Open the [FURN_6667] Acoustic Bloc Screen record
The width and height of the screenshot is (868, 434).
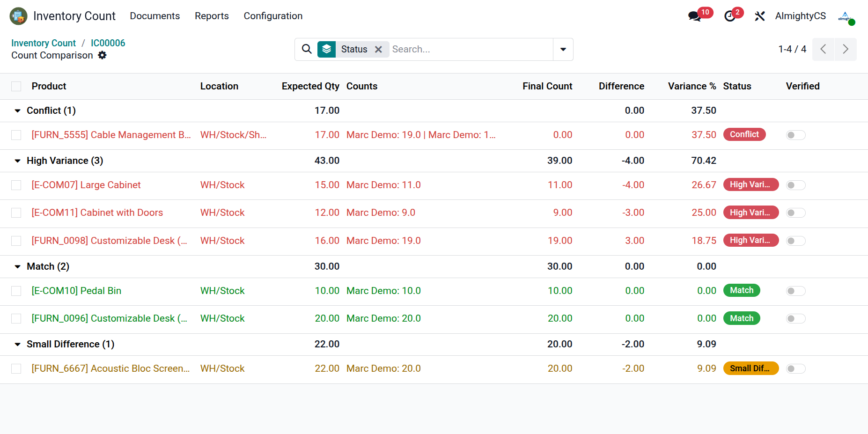110,368
